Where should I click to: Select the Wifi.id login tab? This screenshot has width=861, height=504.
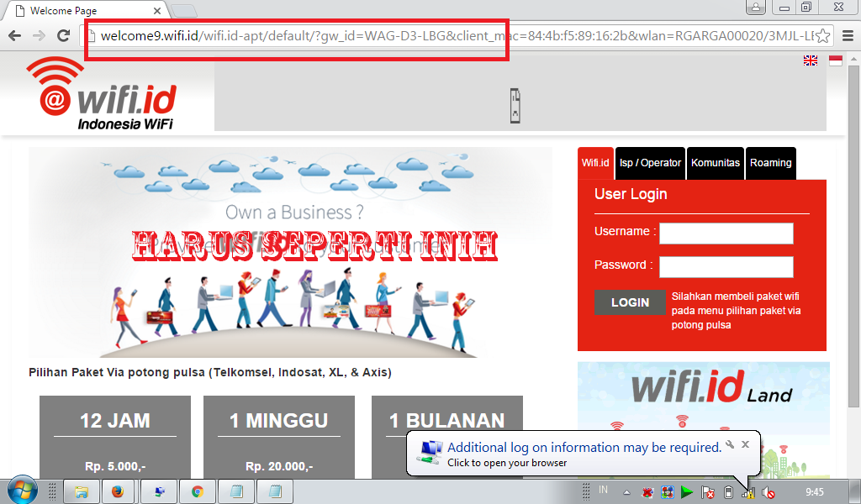pos(595,163)
